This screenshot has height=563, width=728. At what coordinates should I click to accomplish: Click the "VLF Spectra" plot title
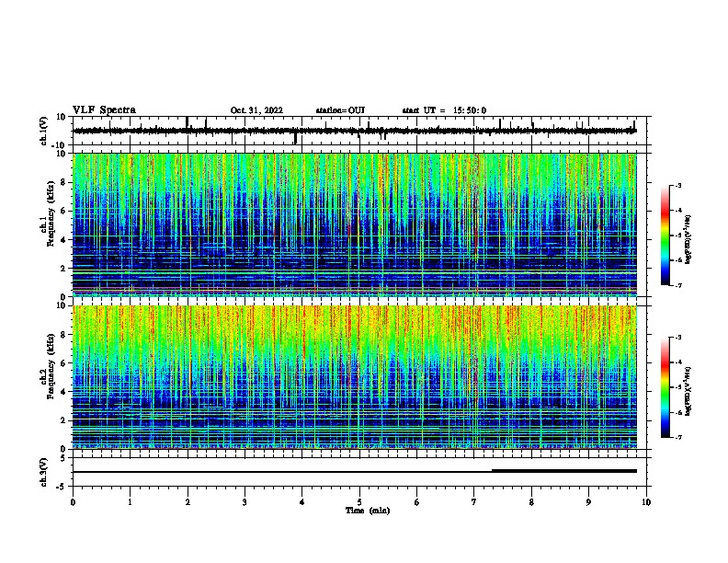pyautogui.click(x=104, y=110)
